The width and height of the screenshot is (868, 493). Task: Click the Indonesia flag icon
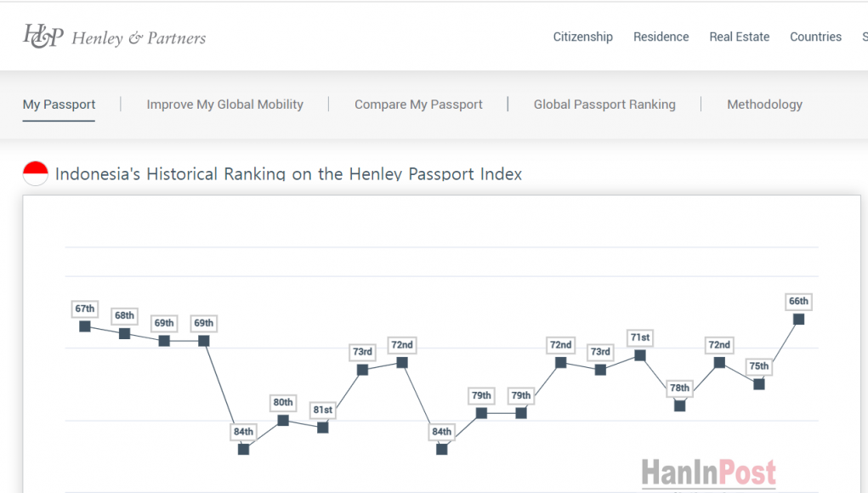36,173
